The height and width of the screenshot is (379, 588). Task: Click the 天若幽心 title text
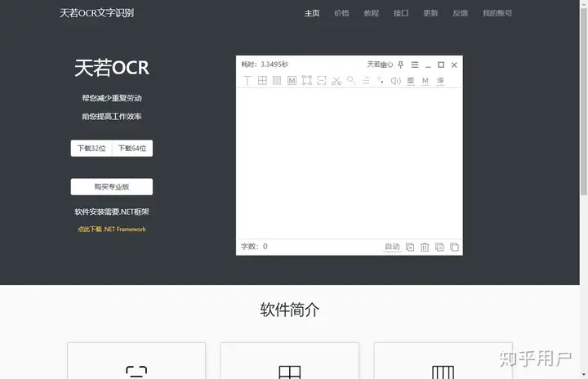pyautogui.click(x=380, y=65)
